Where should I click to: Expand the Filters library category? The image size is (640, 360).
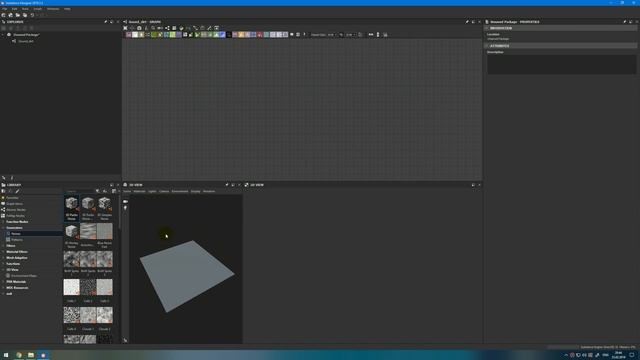coord(3,246)
